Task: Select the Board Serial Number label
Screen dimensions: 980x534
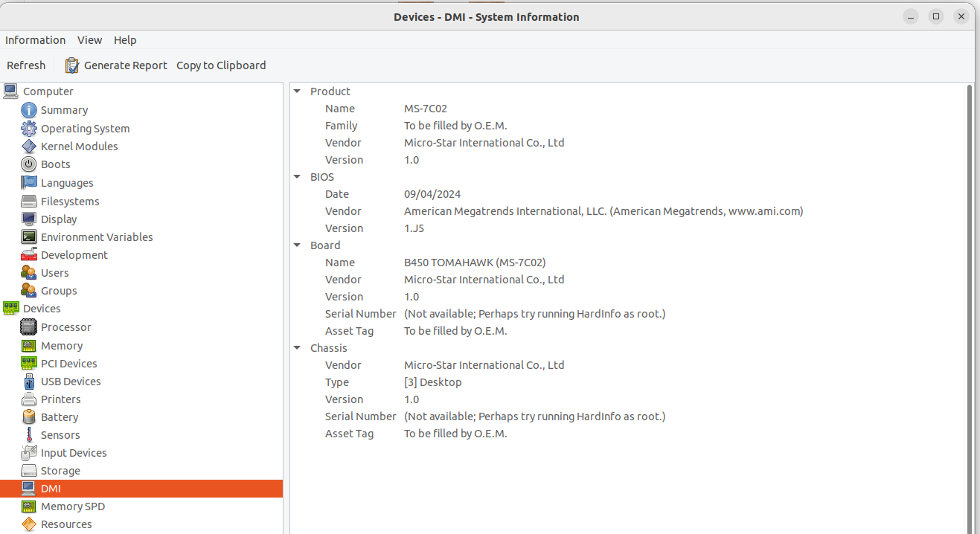Action: [x=361, y=314]
